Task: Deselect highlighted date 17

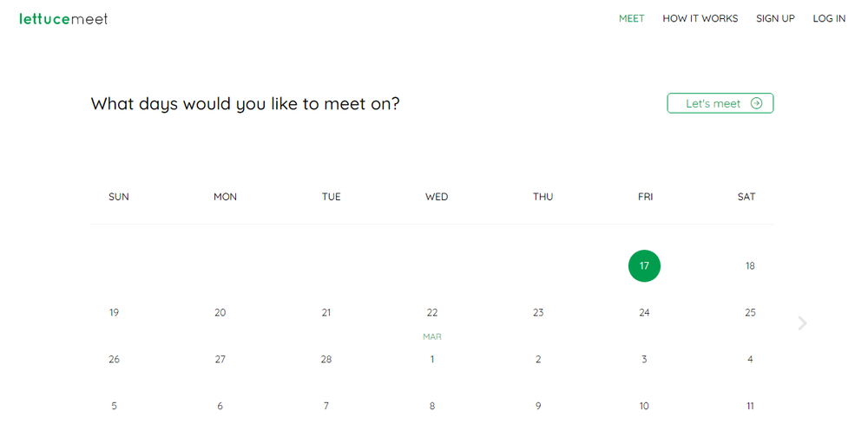Action: click(644, 266)
